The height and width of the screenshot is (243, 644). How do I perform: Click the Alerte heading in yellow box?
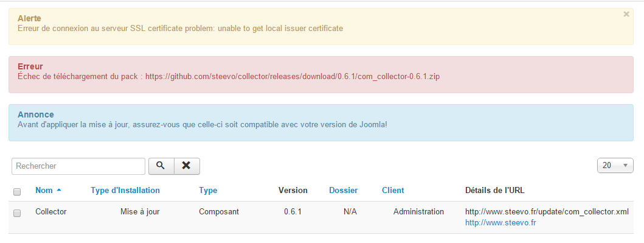(x=29, y=18)
